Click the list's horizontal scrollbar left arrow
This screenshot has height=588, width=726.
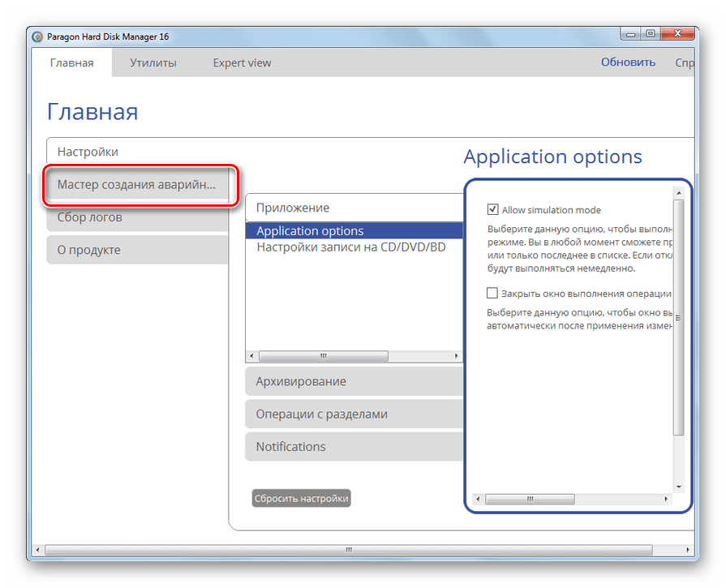click(251, 355)
